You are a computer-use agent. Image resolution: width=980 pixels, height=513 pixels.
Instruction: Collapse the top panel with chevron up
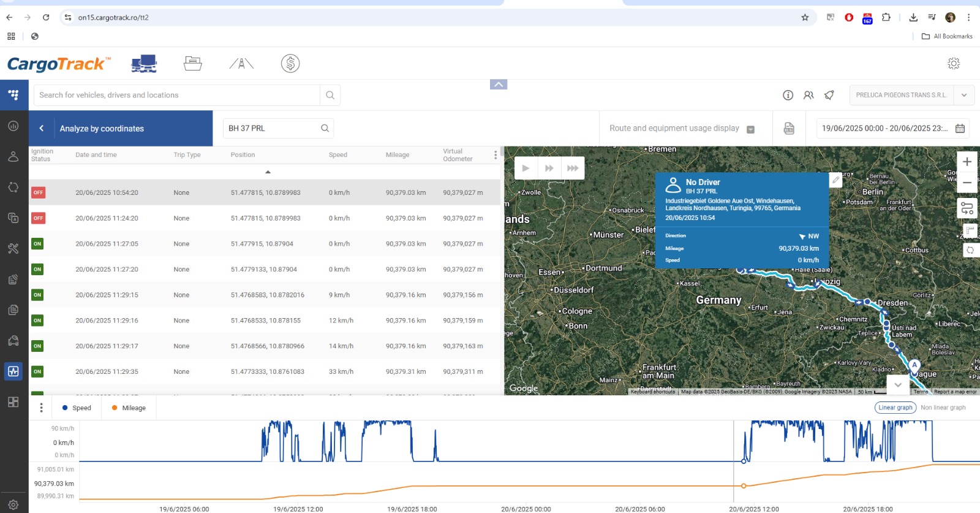coord(499,85)
